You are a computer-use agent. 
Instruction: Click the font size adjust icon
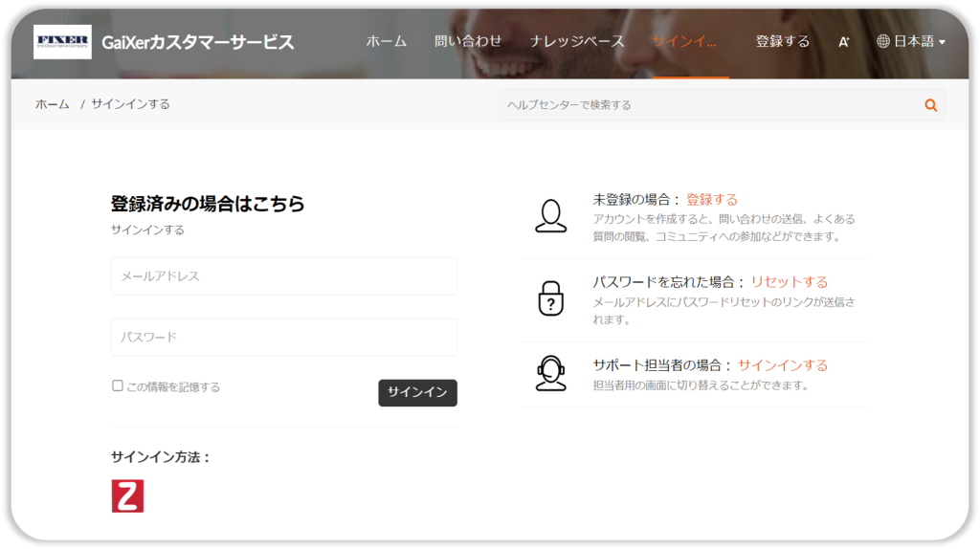click(843, 42)
